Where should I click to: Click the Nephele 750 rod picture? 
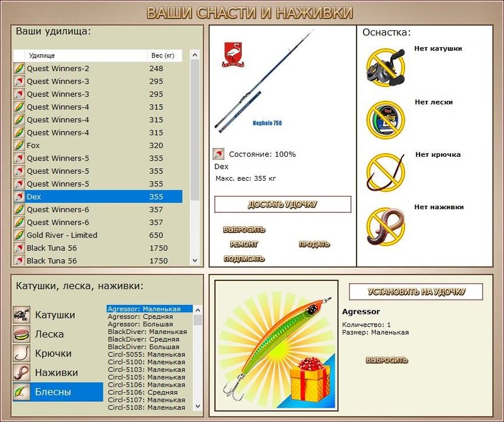(263, 81)
